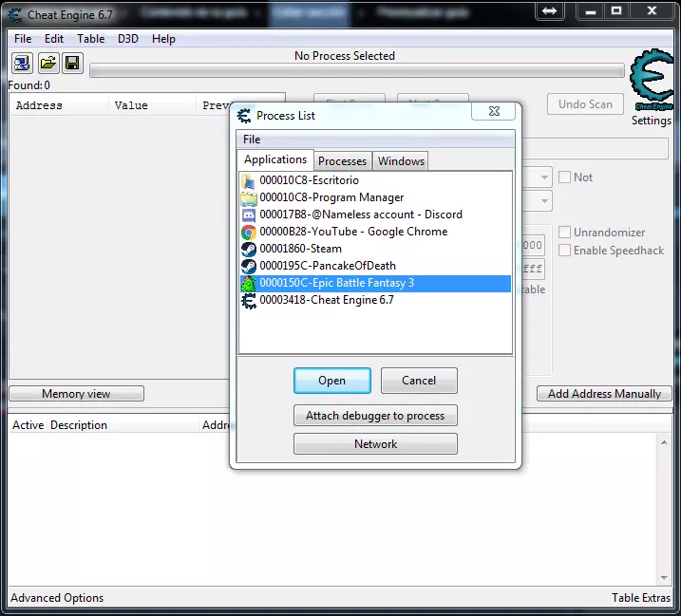The height and width of the screenshot is (616, 681).
Task: Select @Nameless account - Discord entry
Action: click(375, 215)
